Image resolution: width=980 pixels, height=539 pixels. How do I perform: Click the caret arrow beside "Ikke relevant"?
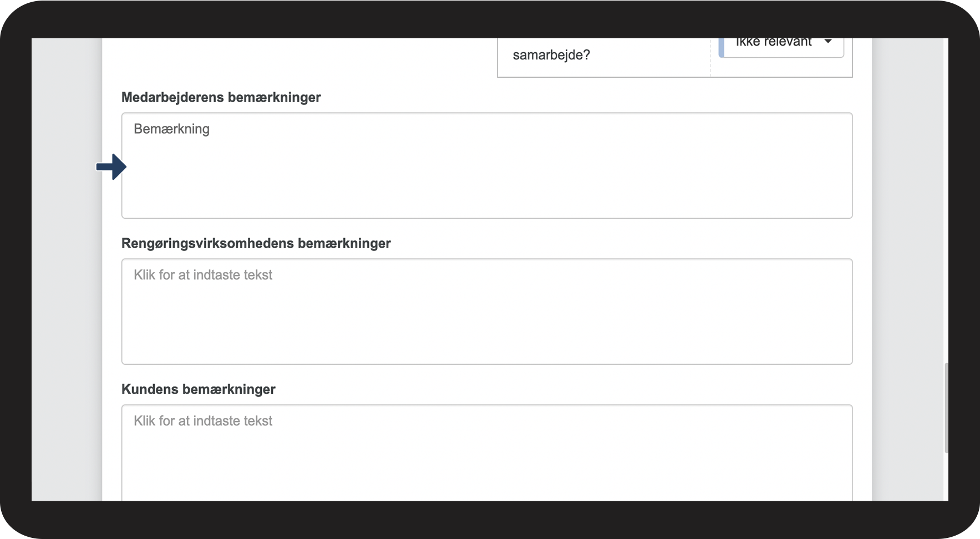point(827,42)
